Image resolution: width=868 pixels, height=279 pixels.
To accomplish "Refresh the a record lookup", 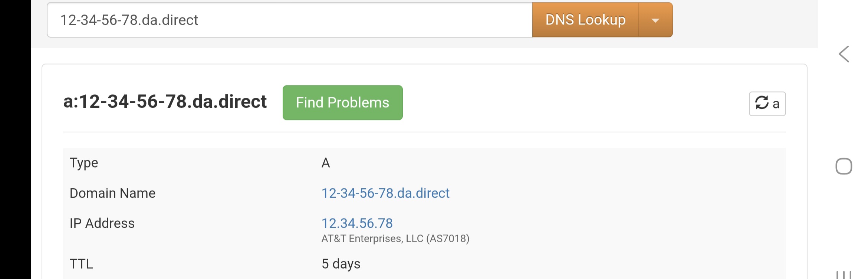I will (x=767, y=104).
